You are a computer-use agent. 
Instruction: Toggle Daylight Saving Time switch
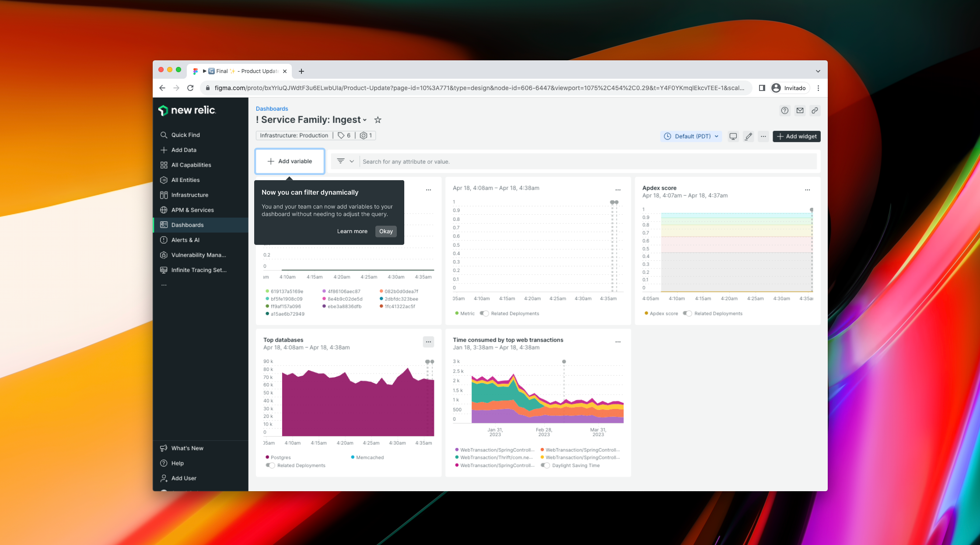(x=545, y=465)
